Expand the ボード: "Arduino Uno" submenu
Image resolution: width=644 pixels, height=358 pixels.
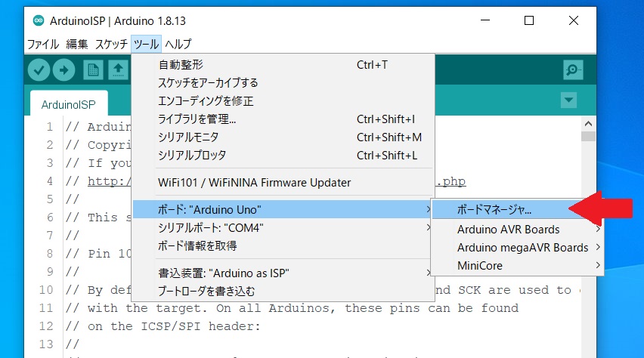pyautogui.click(x=283, y=209)
